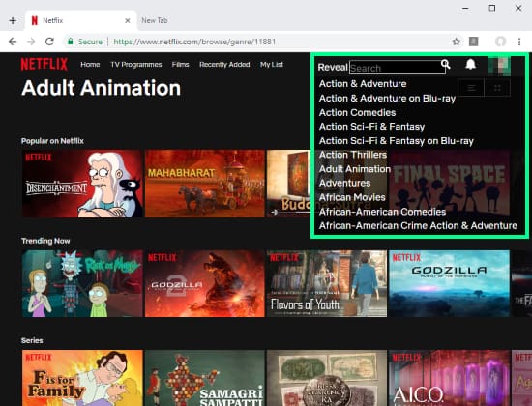Open Samagri Sampatti thumbnail
Viewport: 532px width, 406px height.
click(x=205, y=378)
